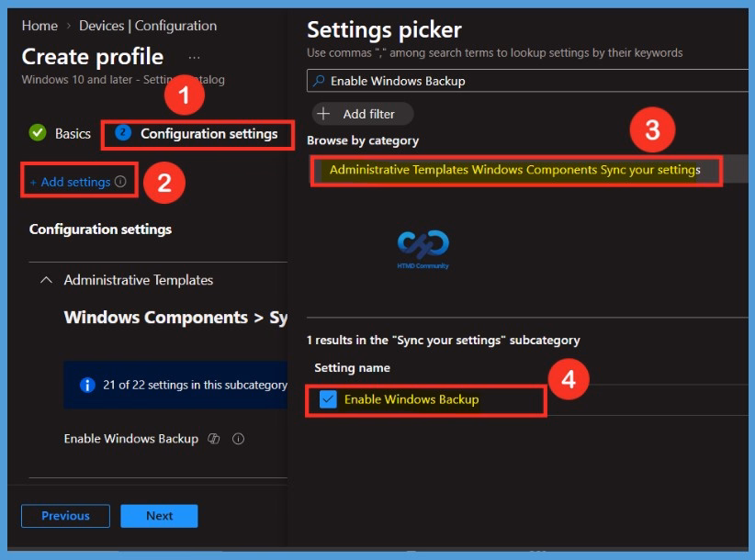Click the Windows Components > Sy heading
Viewport: 755px width, 560px height.
click(x=175, y=318)
